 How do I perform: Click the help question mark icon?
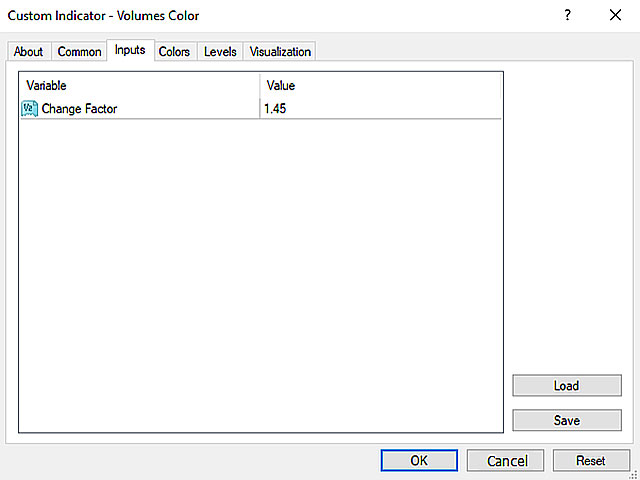coord(567,16)
